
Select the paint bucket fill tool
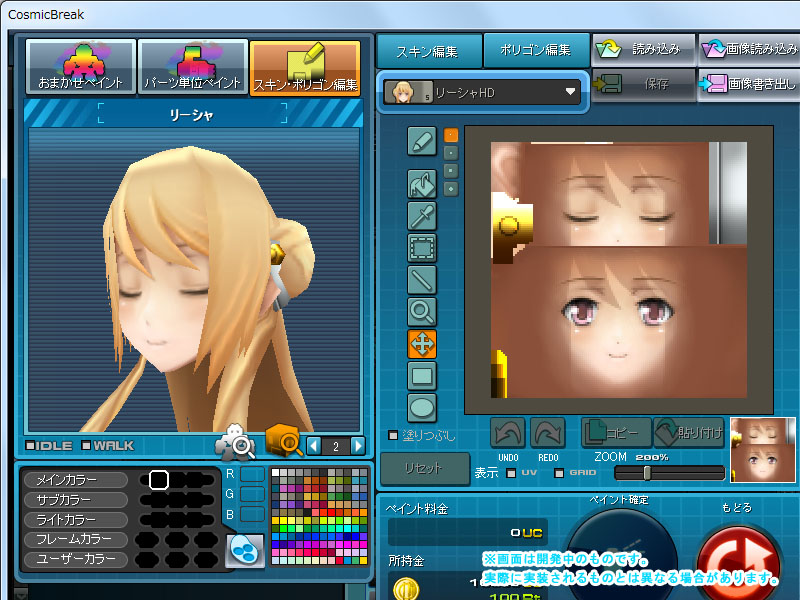[422, 183]
